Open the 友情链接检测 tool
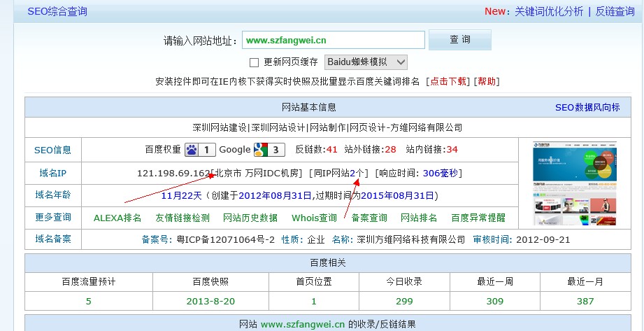The image size is (644, 331). [x=182, y=218]
